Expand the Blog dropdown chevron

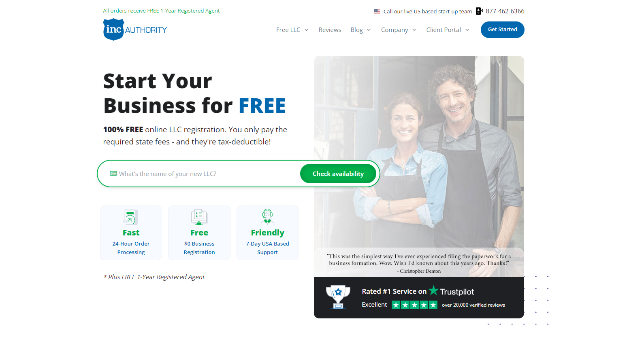[369, 30]
